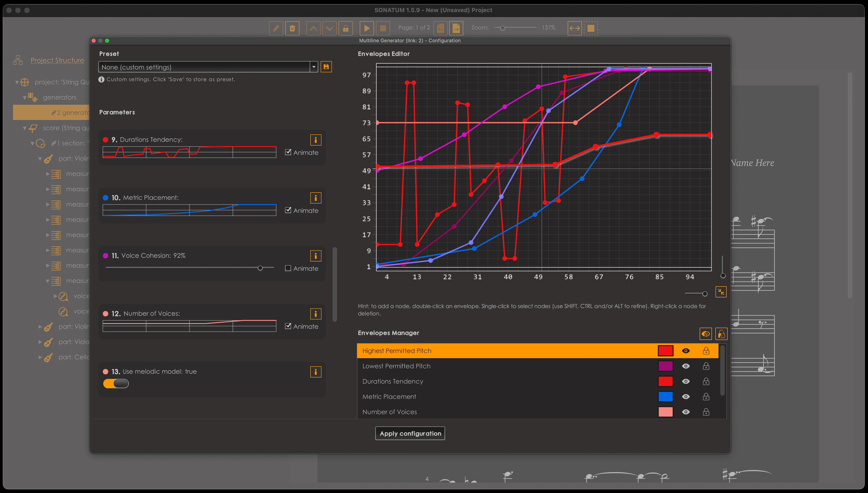The image size is (868, 493).
Task: Click the collapse envelopes editor icon
Action: [721, 292]
